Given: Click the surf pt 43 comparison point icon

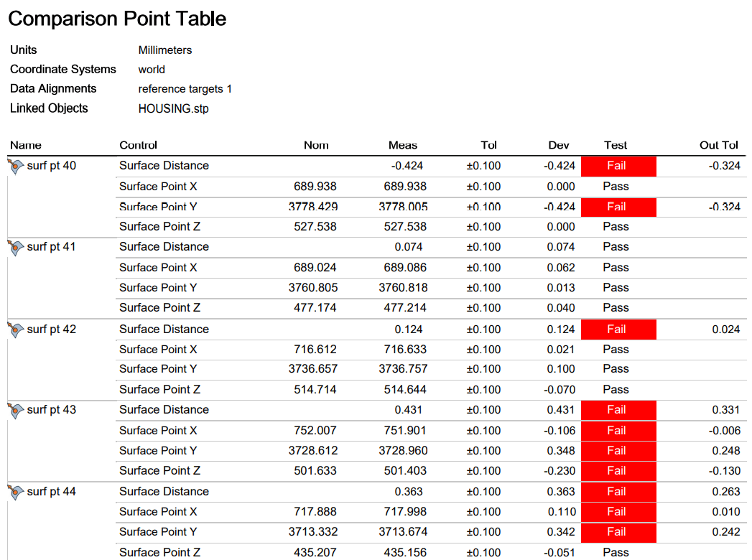Looking at the screenshot, I should click(x=16, y=411).
